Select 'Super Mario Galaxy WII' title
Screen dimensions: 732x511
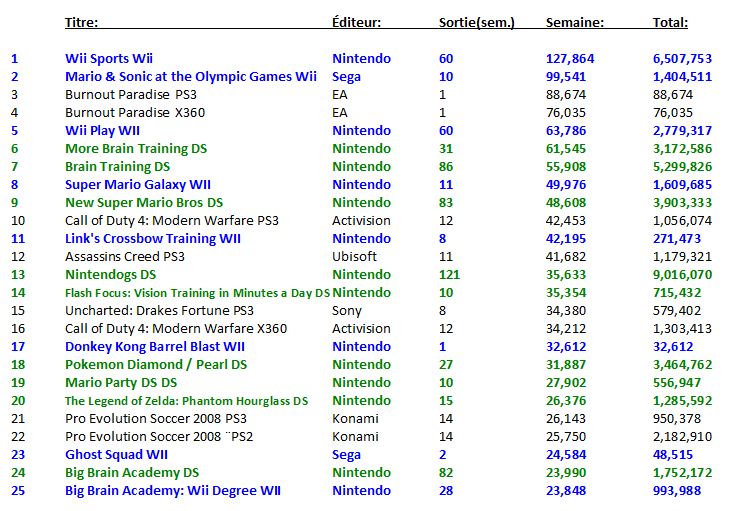coord(138,185)
